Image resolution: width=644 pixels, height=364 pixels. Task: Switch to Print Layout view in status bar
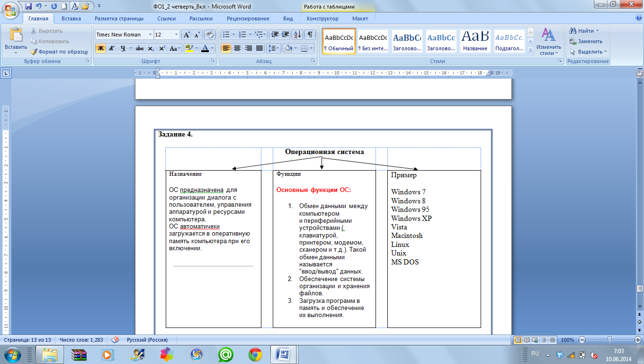(518, 340)
